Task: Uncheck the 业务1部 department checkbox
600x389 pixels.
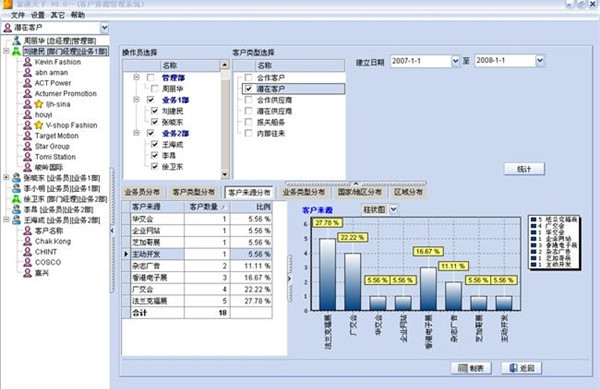Action: point(151,100)
